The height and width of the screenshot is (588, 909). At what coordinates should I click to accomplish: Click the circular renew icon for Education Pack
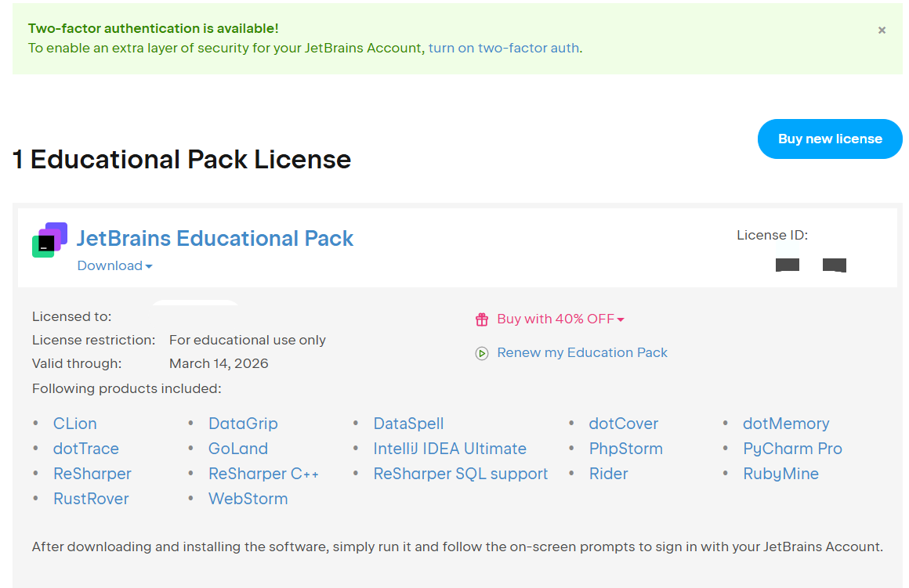[x=482, y=353]
